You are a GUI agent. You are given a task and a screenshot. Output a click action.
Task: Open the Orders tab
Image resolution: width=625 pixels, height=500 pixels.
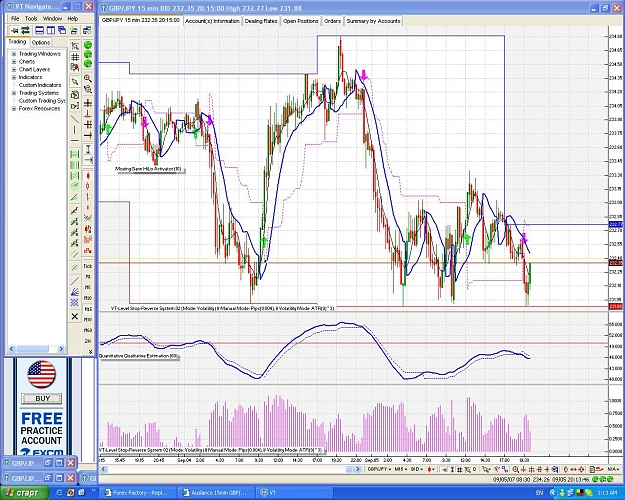point(332,21)
